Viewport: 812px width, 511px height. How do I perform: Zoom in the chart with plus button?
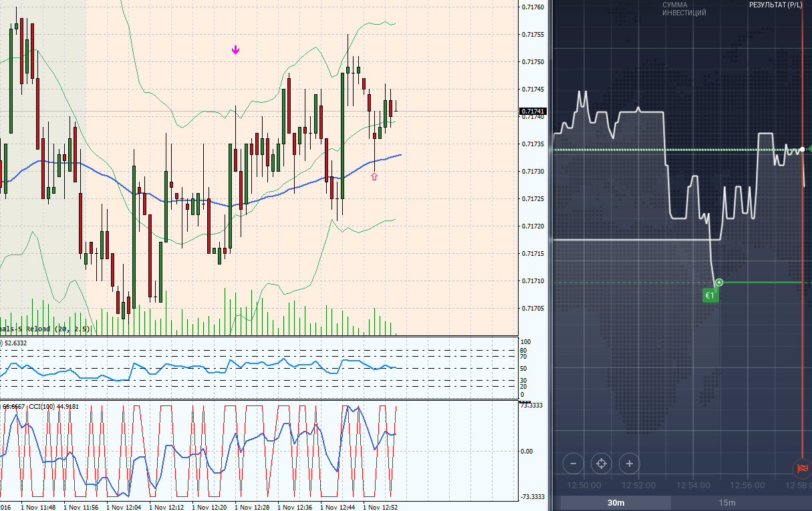point(629,463)
